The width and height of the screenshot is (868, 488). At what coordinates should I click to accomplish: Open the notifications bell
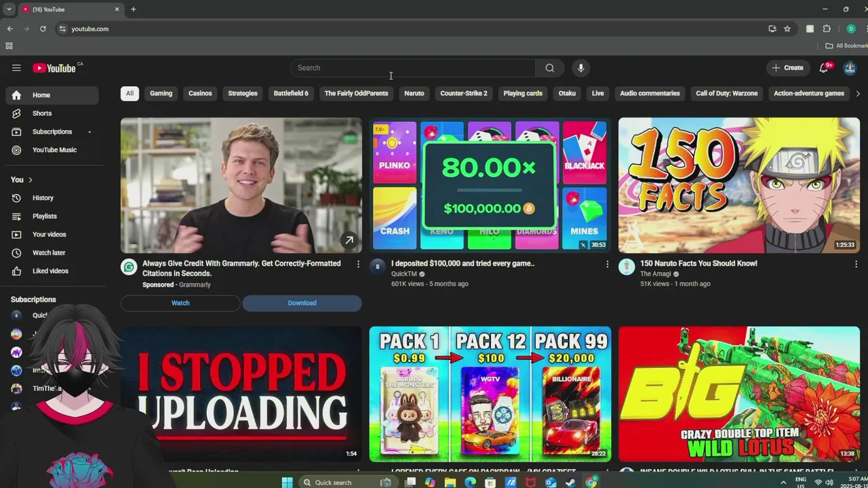tap(824, 68)
